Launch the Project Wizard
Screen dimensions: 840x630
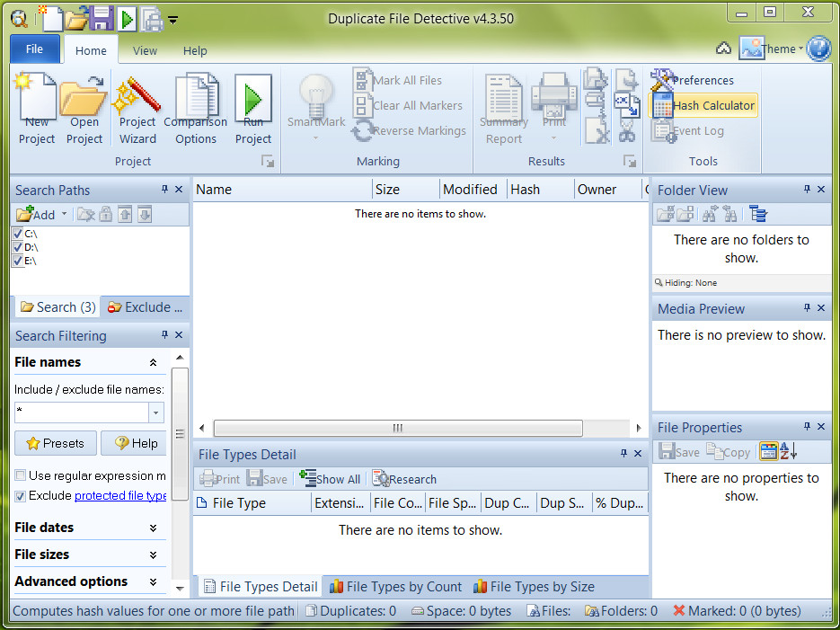[x=137, y=110]
